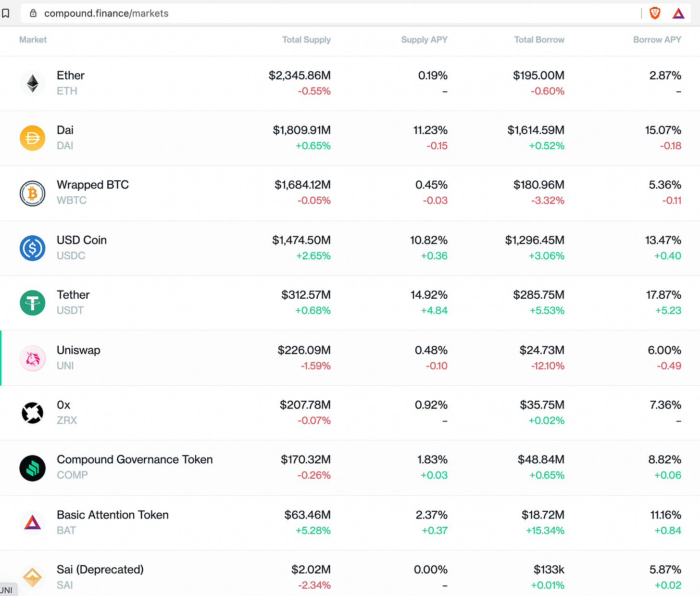Click the Tether token icon
Image resolution: width=700 pixels, height=596 pixels.
(32, 303)
